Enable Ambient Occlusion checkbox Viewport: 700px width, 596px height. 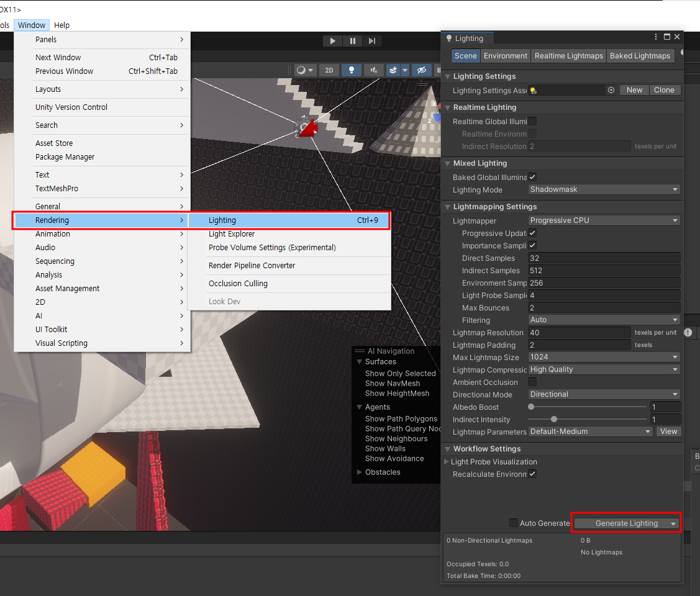(x=532, y=382)
